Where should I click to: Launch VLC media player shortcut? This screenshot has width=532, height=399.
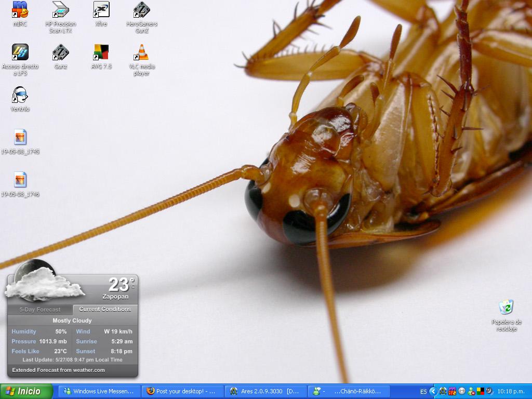(x=141, y=52)
